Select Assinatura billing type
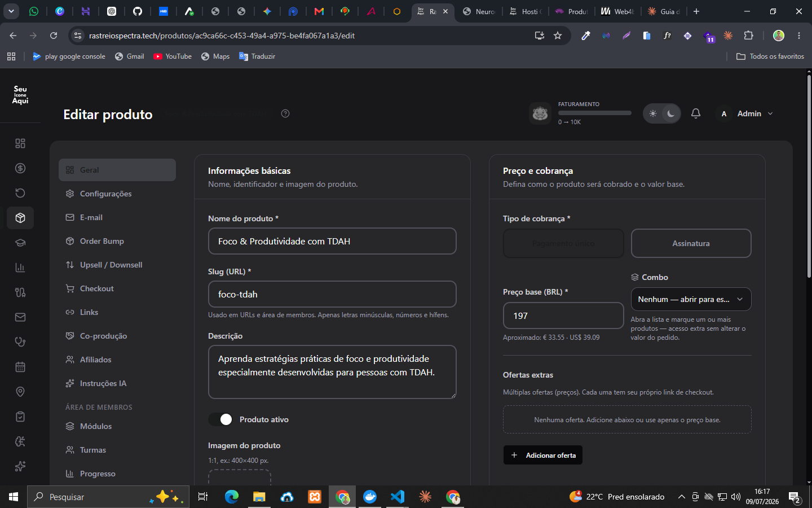The height and width of the screenshot is (508, 812). click(691, 243)
